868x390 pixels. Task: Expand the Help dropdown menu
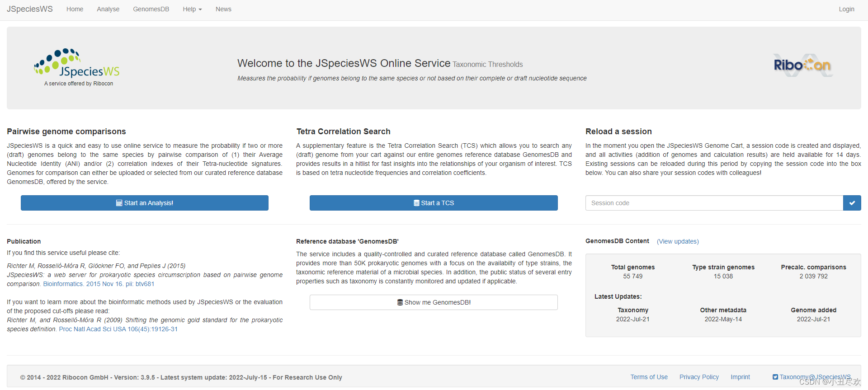(192, 9)
